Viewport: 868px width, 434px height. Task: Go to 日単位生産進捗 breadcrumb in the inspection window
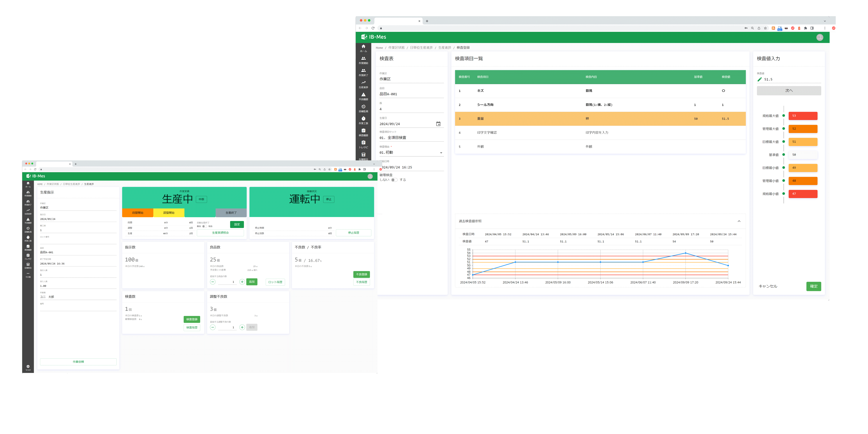[x=421, y=48]
